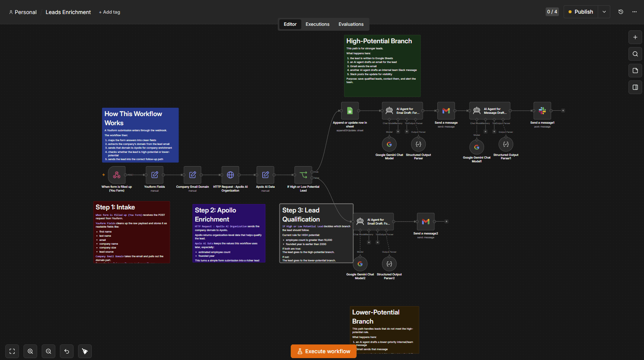Select the Step 2: Apollo Enrichment sticky note
The height and width of the screenshot is (360, 644).
pos(229,233)
